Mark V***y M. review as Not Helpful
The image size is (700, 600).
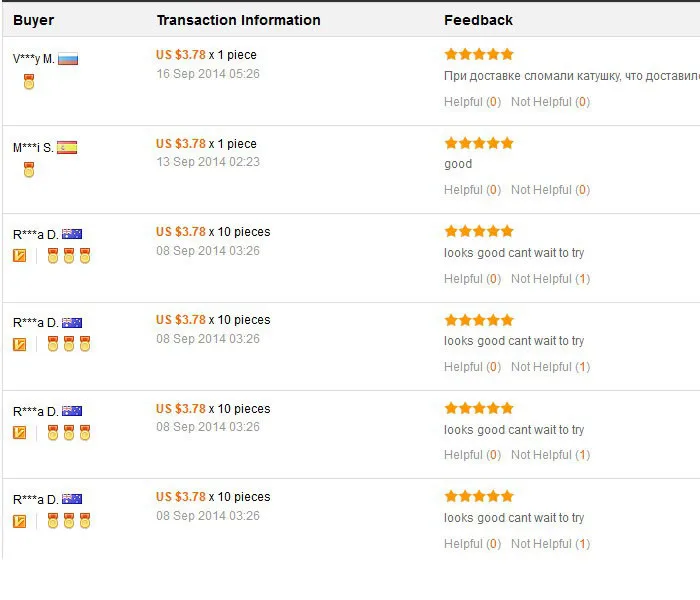coord(550,102)
